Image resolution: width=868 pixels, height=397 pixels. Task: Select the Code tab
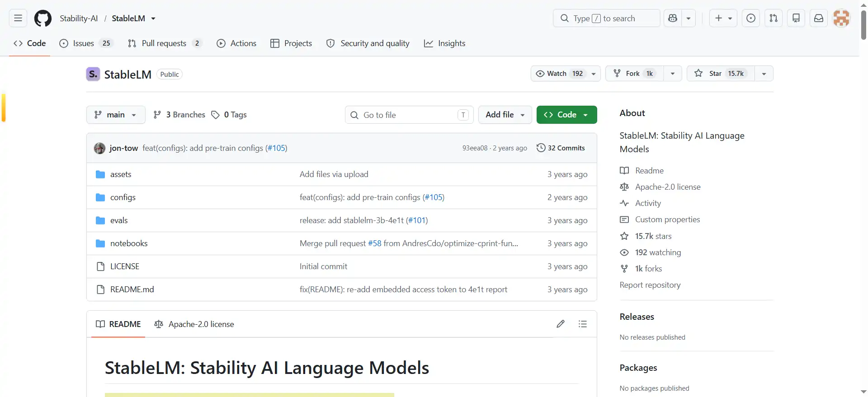tap(30, 43)
